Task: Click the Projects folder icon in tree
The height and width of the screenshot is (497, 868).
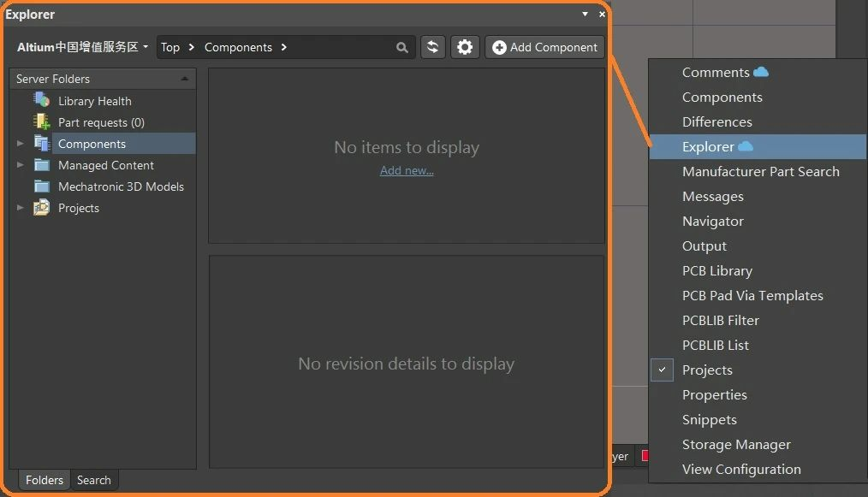Action: point(42,208)
